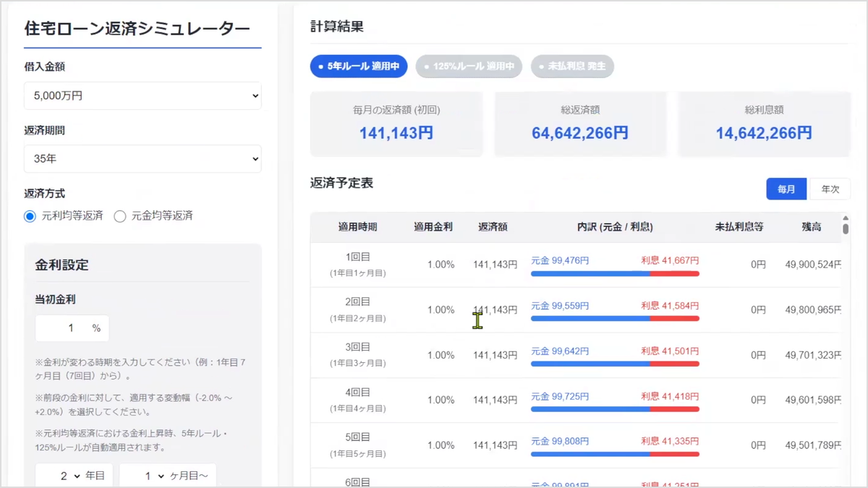Open the ヶ月目 month dropdown showing 1
This screenshot has height=488, width=868.
pyautogui.click(x=168, y=476)
